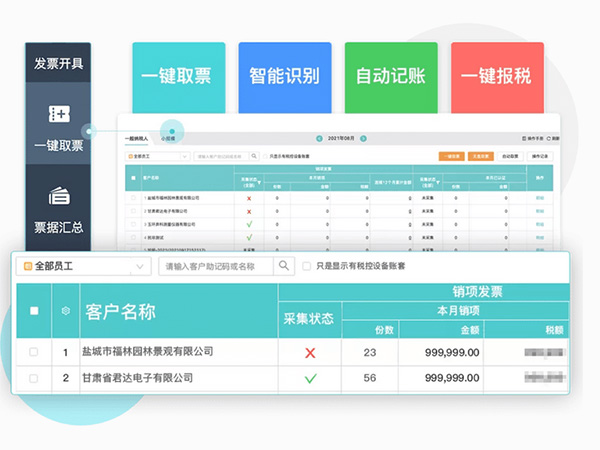
Task: Click the magnifier search icon in enlarged panel
Action: point(284,266)
